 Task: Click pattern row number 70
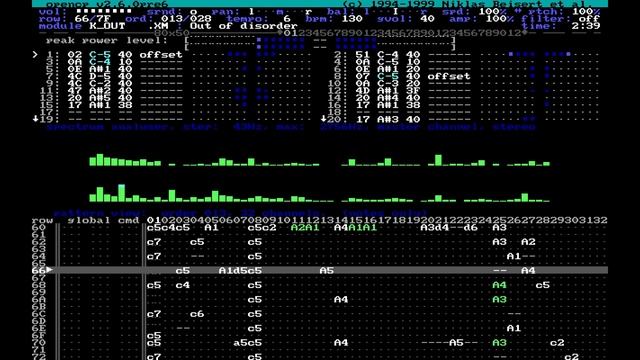click(x=39, y=342)
